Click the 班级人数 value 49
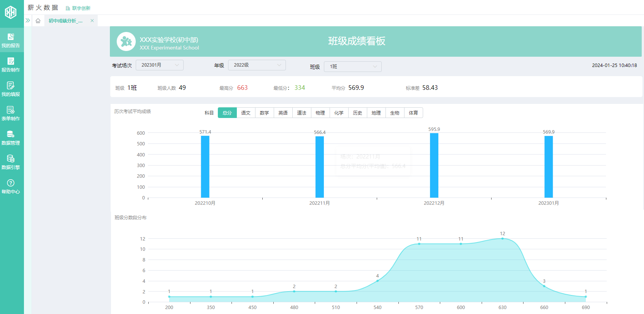The image size is (644, 314). pos(182,88)
